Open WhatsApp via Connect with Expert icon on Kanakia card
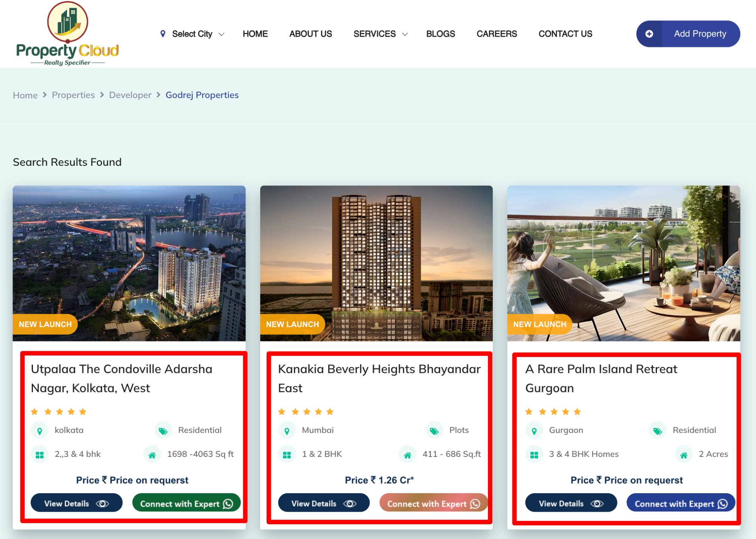This screenshot has width=756, height=539. pos(475,503)
